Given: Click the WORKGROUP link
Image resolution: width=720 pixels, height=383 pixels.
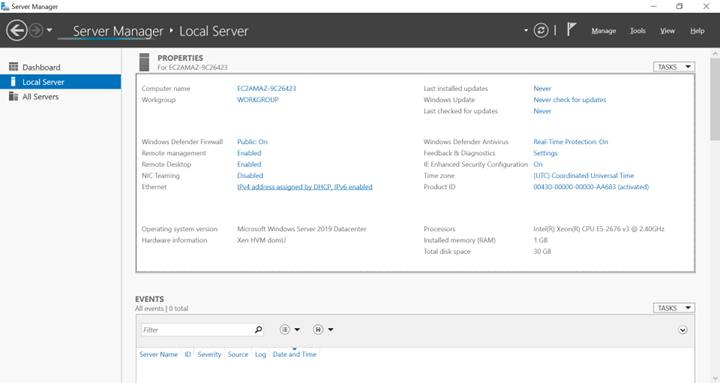Looking at the screenshot, I should click(258, 100).
